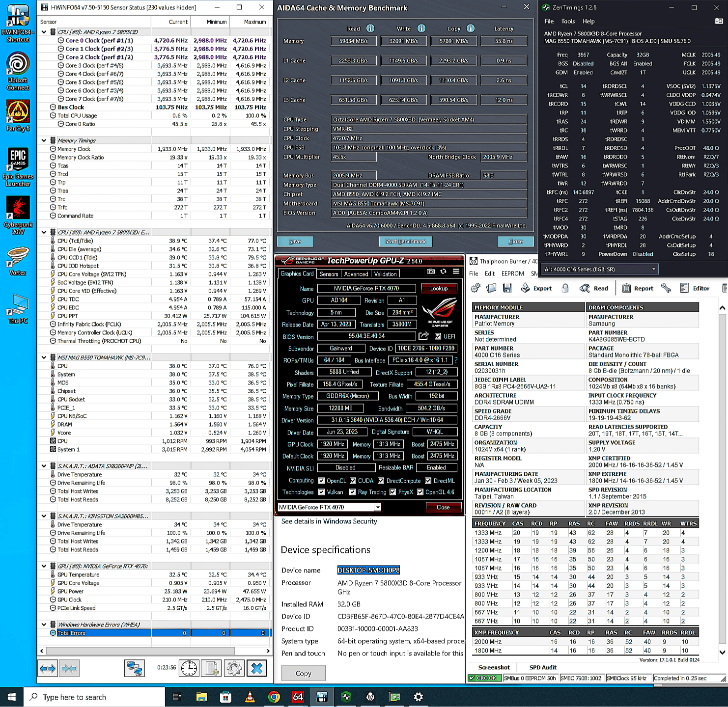Toggle CUDA checkbox in GPU-Z

click(x=353, y=481)
